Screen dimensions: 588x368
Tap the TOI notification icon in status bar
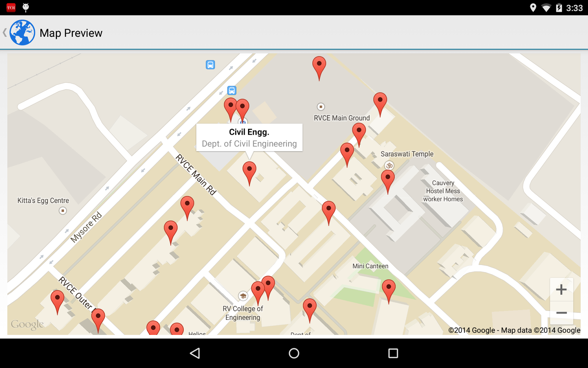(11, 7)
